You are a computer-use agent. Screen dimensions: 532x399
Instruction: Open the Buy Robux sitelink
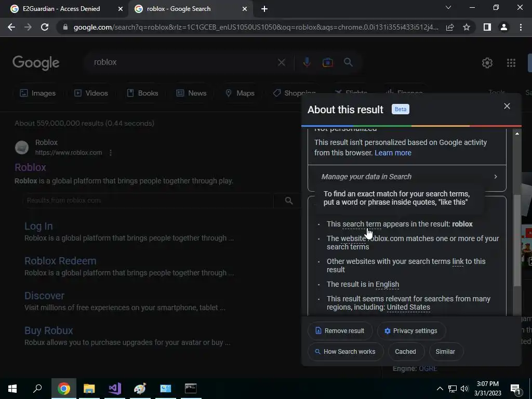(x=48, y=330)
